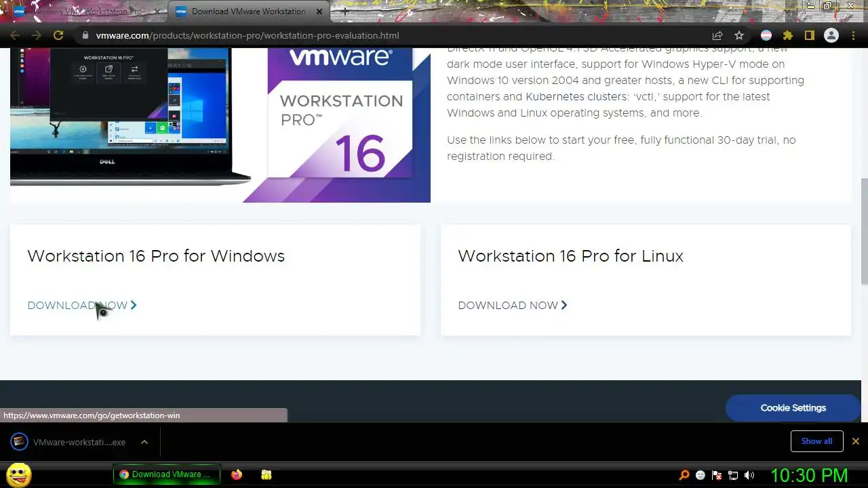This screenshot has height=488, width=868.
Task: Open Chrome's three-dot menu
Action: coord(853,35)
